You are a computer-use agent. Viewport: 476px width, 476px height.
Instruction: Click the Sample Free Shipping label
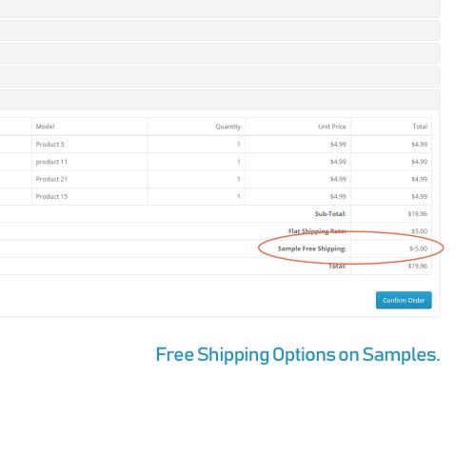pyautogui.click(x=312, y=248)
